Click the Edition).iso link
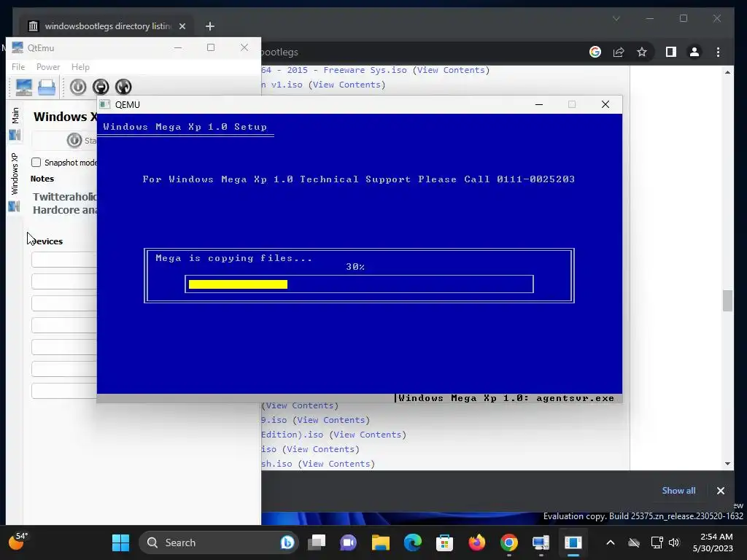This screenshot has height=560, width=747. [x=292, y=435]
